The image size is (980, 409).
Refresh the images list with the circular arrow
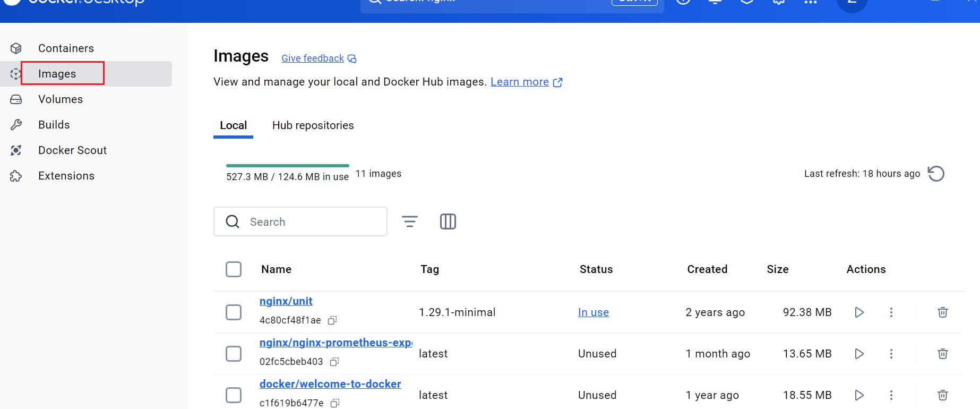tap(936, 174)
